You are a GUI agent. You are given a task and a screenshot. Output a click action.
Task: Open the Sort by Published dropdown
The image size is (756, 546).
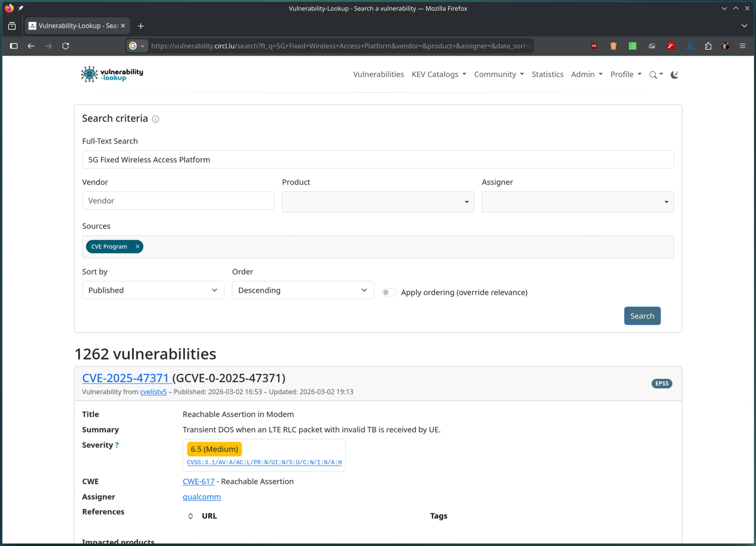coord(153,290)
